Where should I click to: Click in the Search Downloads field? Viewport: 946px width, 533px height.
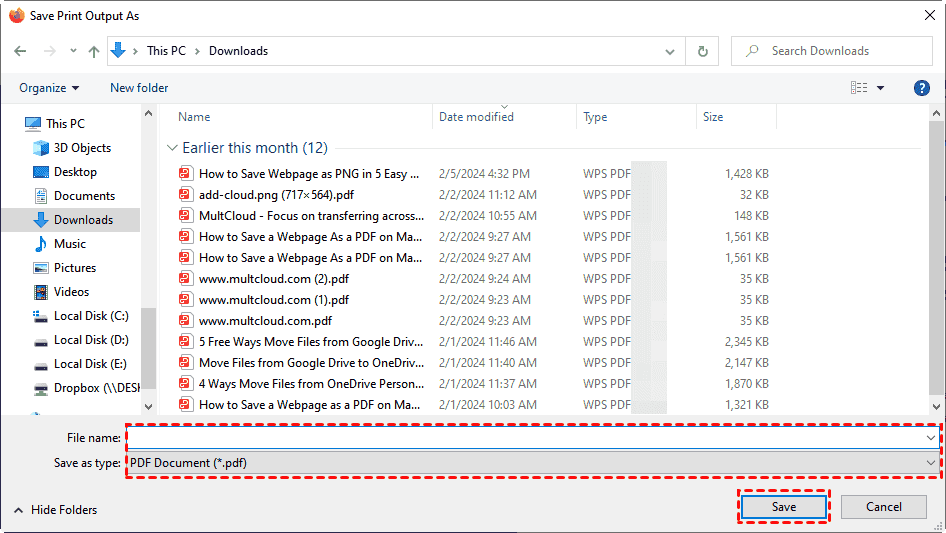point(831,51)
